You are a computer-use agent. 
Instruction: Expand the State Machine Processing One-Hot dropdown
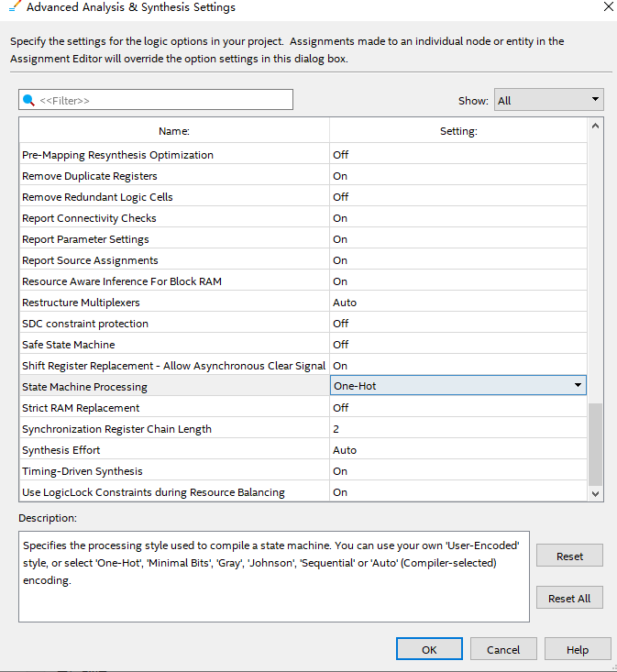click(578, 386)
